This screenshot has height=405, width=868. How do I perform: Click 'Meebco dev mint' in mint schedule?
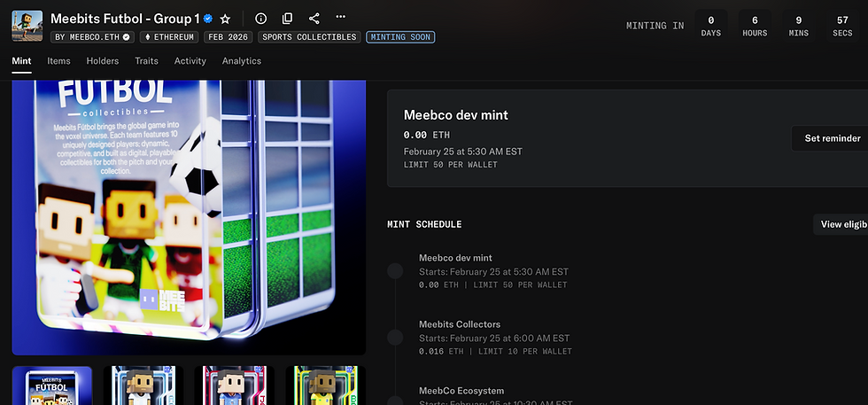(455, 258)
